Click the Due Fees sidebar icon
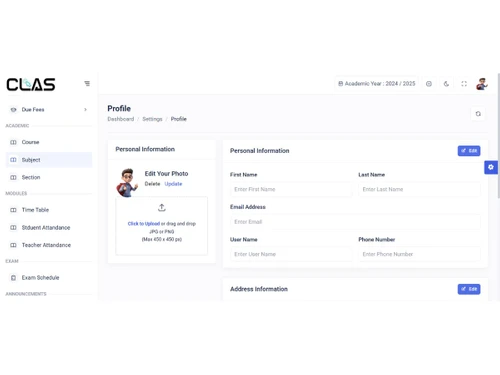Screen dimensions: 500x375 click(13, 109)
